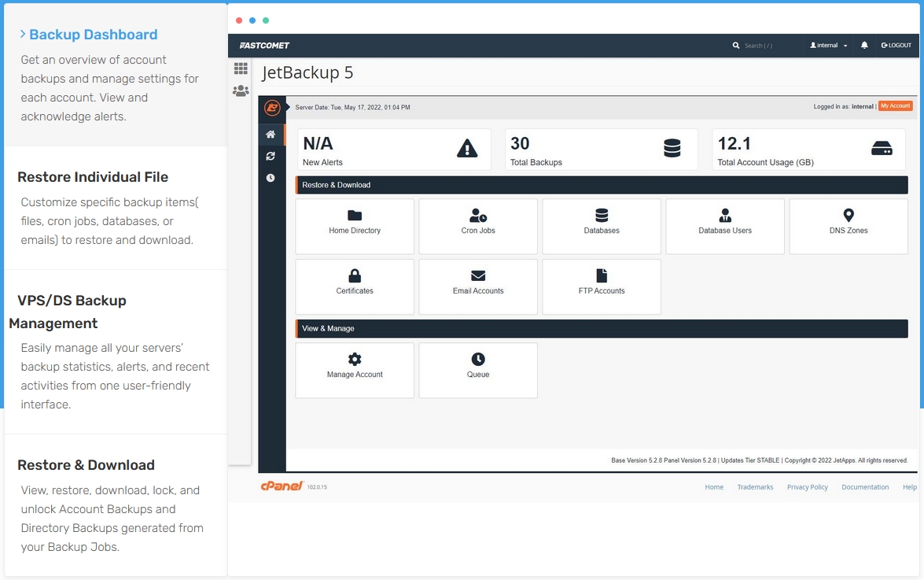The image size is (924, 580).
Task: Select the Restore & Download feature tab
Action: coord(87,465)
